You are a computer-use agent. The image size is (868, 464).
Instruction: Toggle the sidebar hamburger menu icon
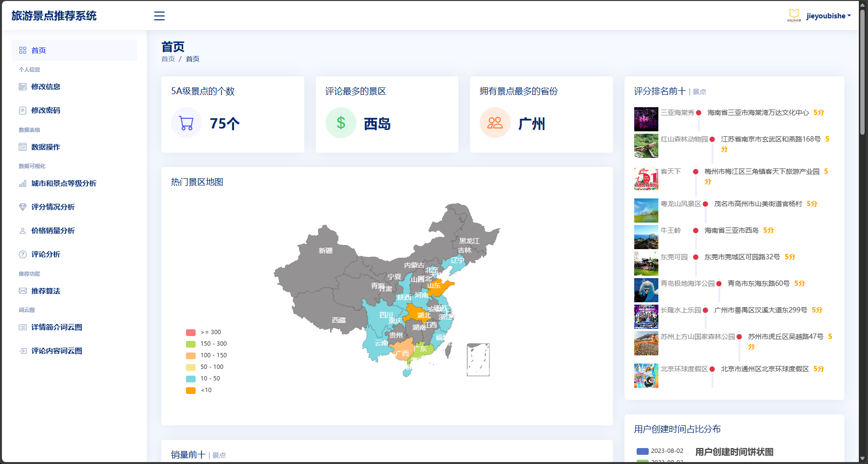(x=159, y=16)
